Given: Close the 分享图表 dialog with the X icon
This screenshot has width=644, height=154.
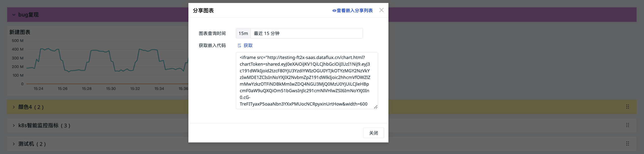Looking at the screenshot, I should 381,10.
